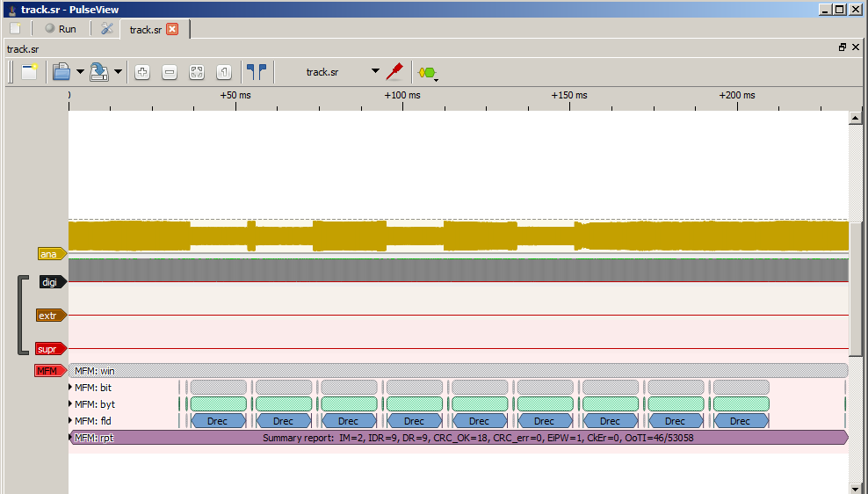
Task: Configure channels with red probe icon
Action: [x=394, y=71]
